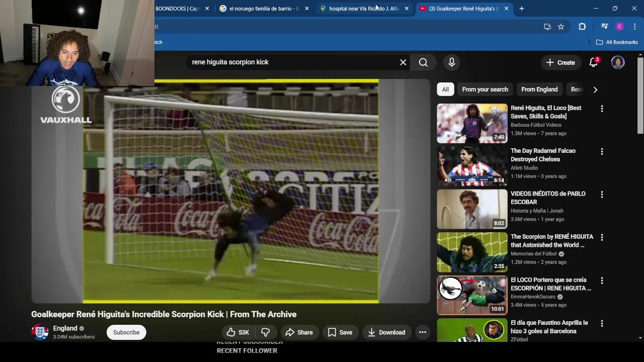Select the From your search chip
This screenshot has height=362, width=644.
pos(485,89)
